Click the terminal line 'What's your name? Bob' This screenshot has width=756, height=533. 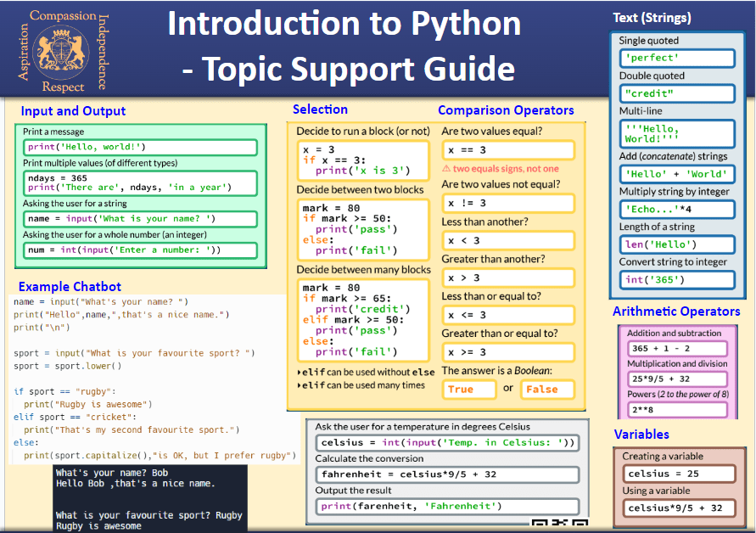coord(112,473)
